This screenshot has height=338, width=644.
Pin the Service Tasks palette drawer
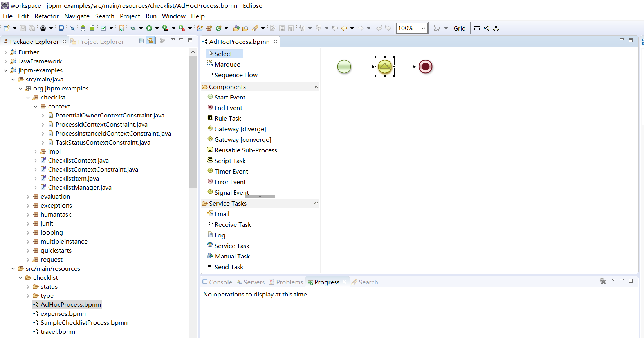[316, 203]
